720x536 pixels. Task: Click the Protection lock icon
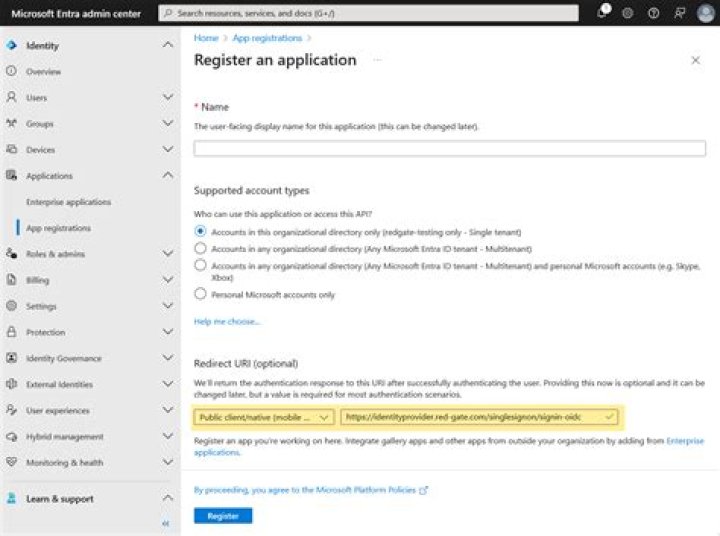pos(11,332)
